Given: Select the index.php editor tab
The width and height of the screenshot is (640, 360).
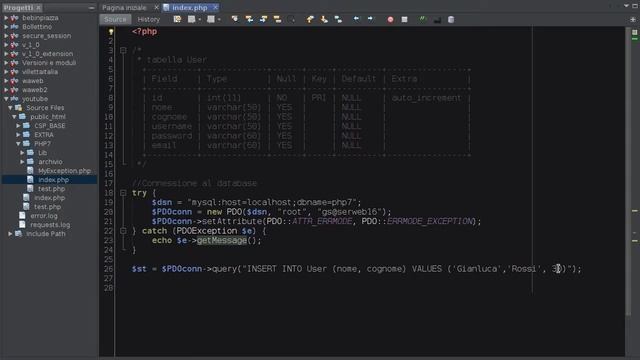Looking at the screenshot, I should coord(190,7).
